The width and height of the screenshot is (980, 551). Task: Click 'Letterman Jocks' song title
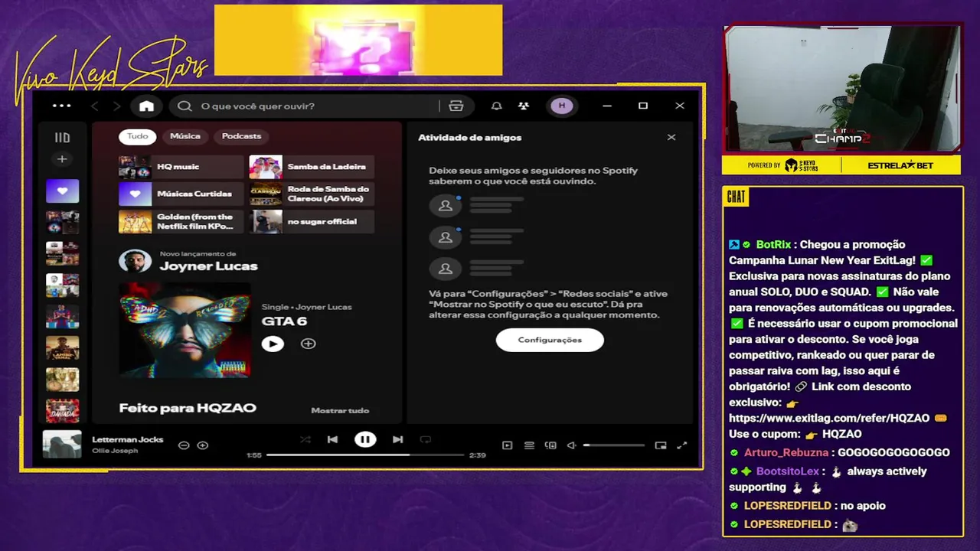(x=128, y=439)
